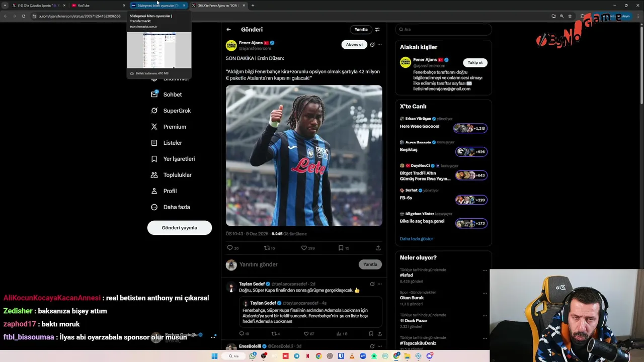Reload the page

tap(23, 16)
